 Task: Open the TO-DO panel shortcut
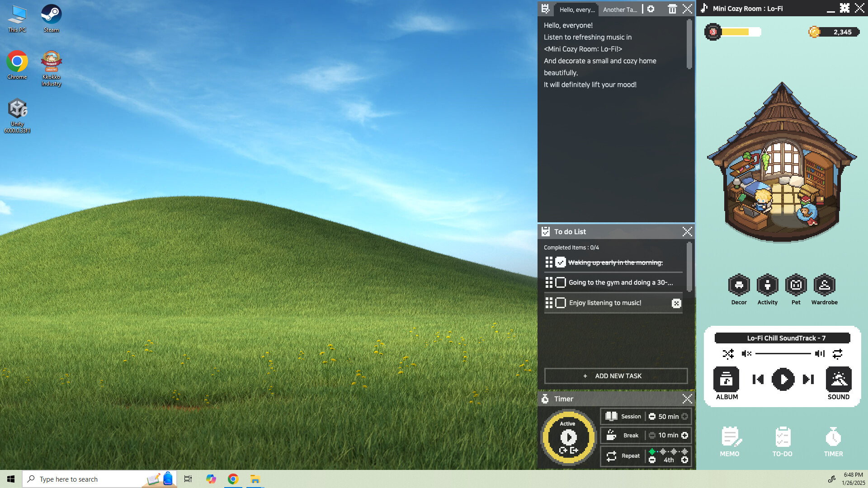783,442
